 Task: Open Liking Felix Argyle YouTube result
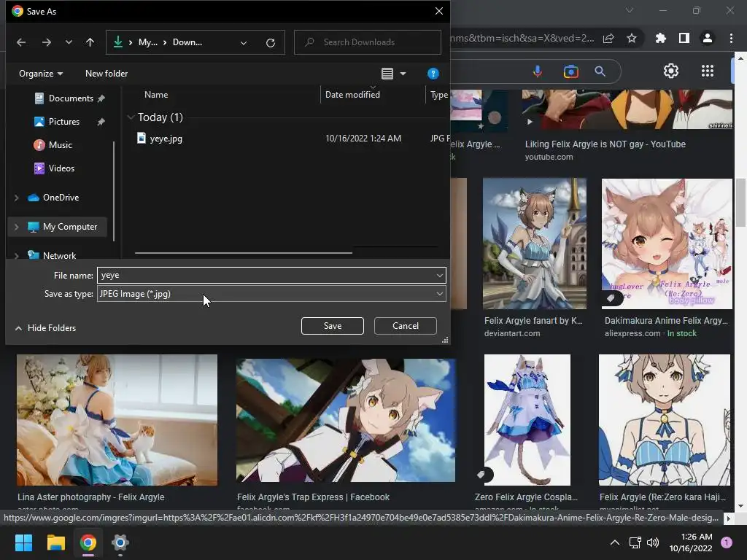605,144
